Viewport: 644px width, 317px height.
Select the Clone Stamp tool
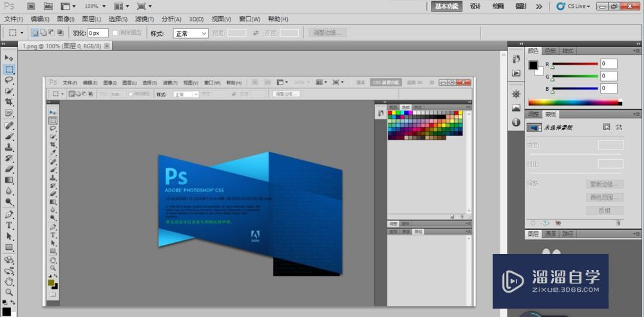click(x=9, y=147)
